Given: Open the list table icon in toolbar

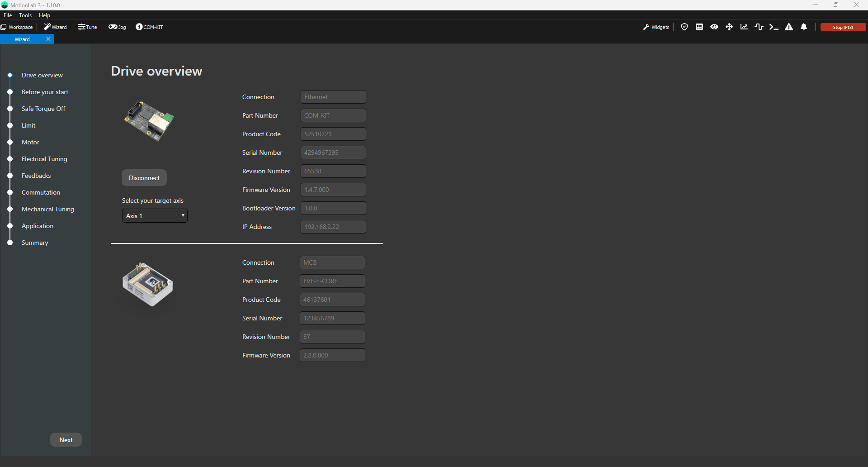Looking at the screenshot, I should 699,27.
